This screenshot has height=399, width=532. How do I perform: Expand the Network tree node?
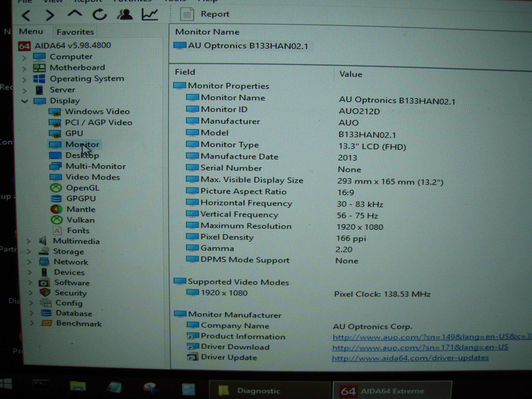pos(29,262)
